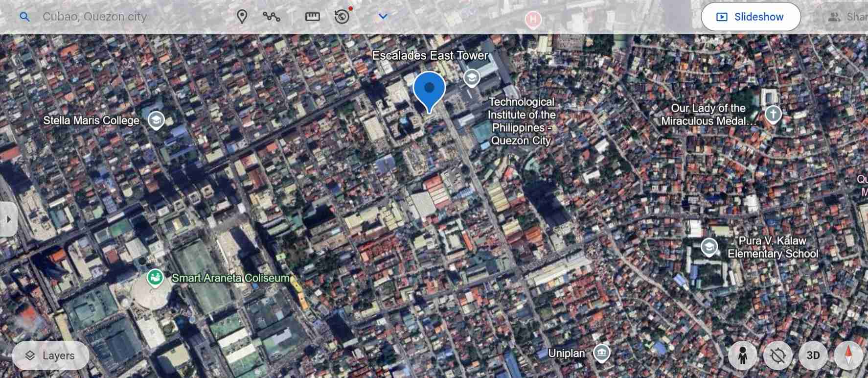This screenshot has width=868, height=378.
Task: Select the Smart Araneta Coliseum marker
Action: click(x=155, y=278)
